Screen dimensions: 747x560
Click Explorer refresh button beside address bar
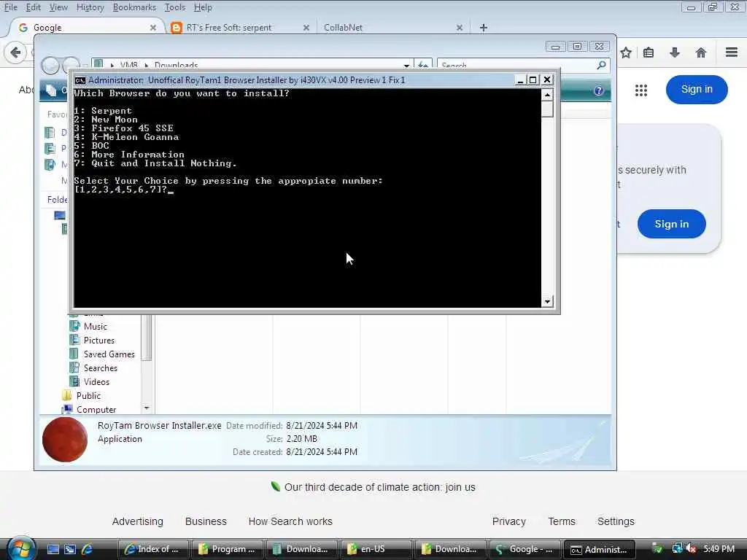[x=423, y=64]
